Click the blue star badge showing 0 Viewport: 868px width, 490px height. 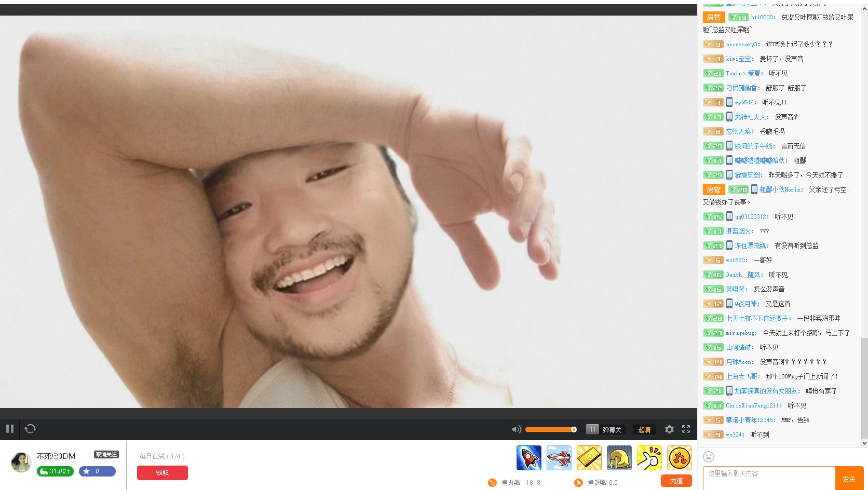point(97,471)
